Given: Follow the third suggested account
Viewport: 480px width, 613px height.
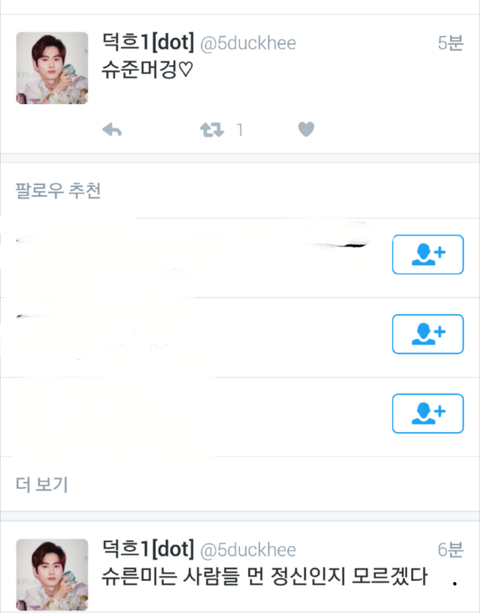Looking at the screenshot, I should tap(428, 414).
